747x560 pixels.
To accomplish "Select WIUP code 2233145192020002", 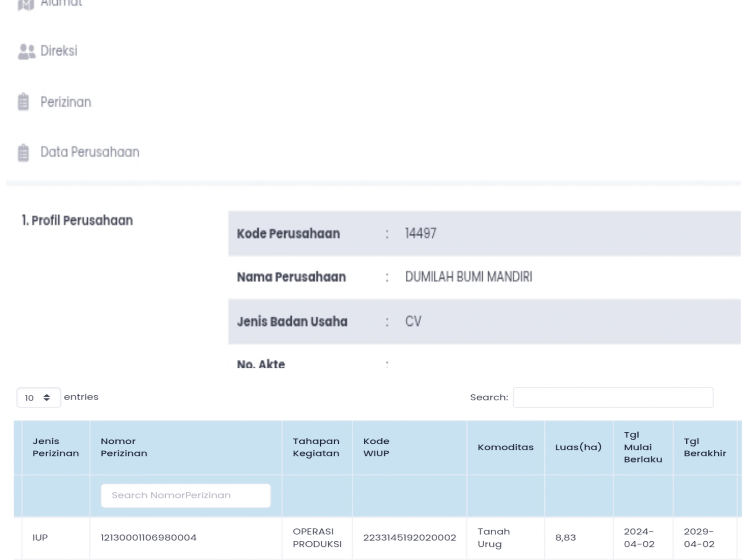I will click(409, 538).
